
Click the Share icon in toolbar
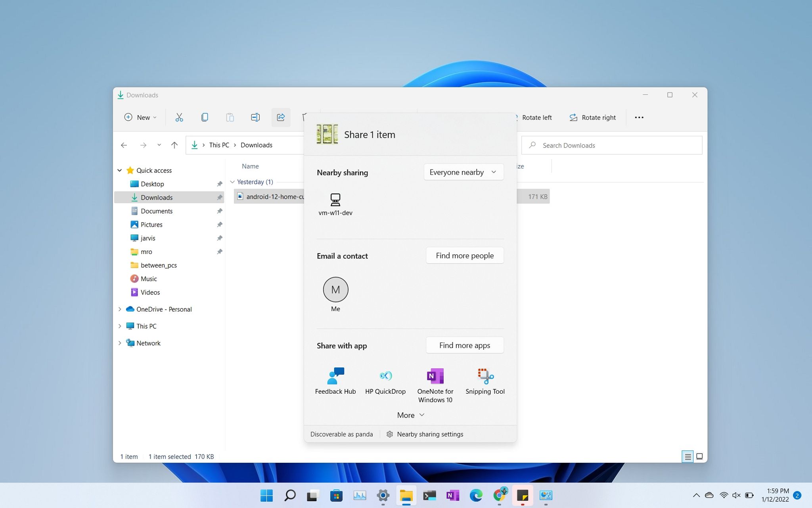[x=281, y=117]
